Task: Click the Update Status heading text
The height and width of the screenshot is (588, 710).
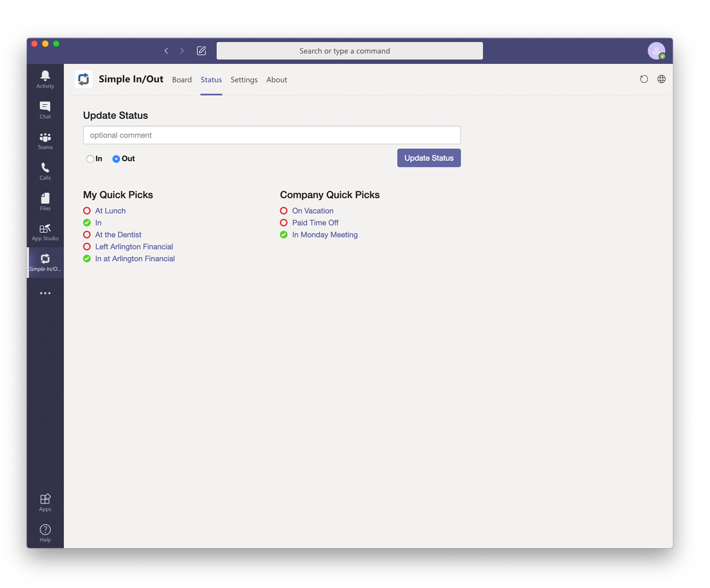Action: pyautogui.click(x=115, y=115)
